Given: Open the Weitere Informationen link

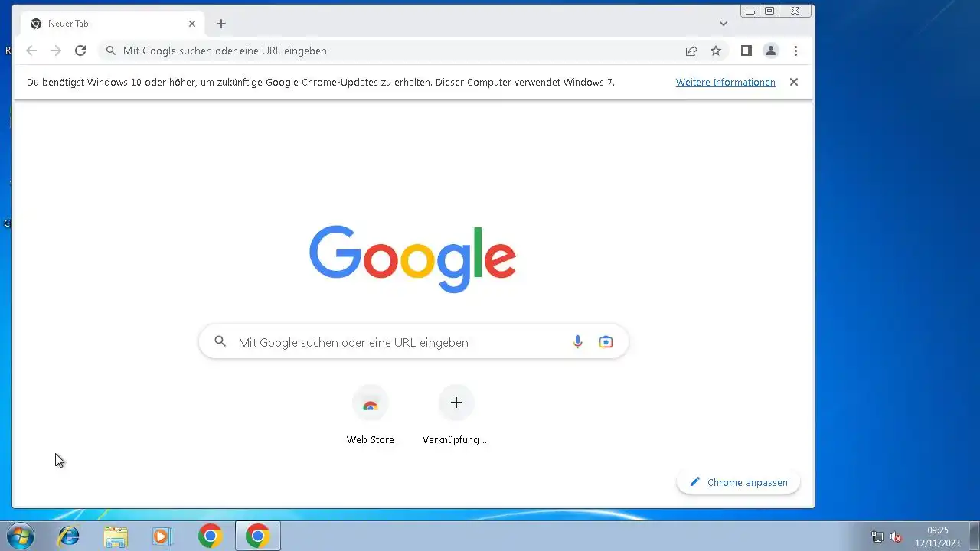Looking at the screenshot, I should pyautogui.click(x=726, y=82).
